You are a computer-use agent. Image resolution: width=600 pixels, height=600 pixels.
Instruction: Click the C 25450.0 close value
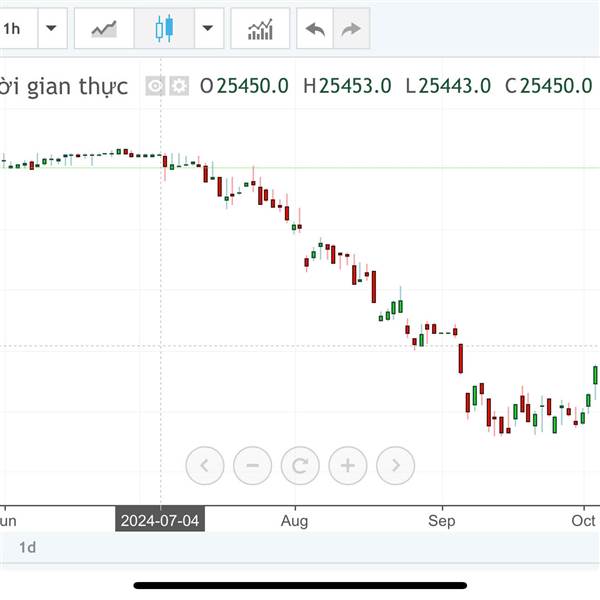(x=549, y=86)
